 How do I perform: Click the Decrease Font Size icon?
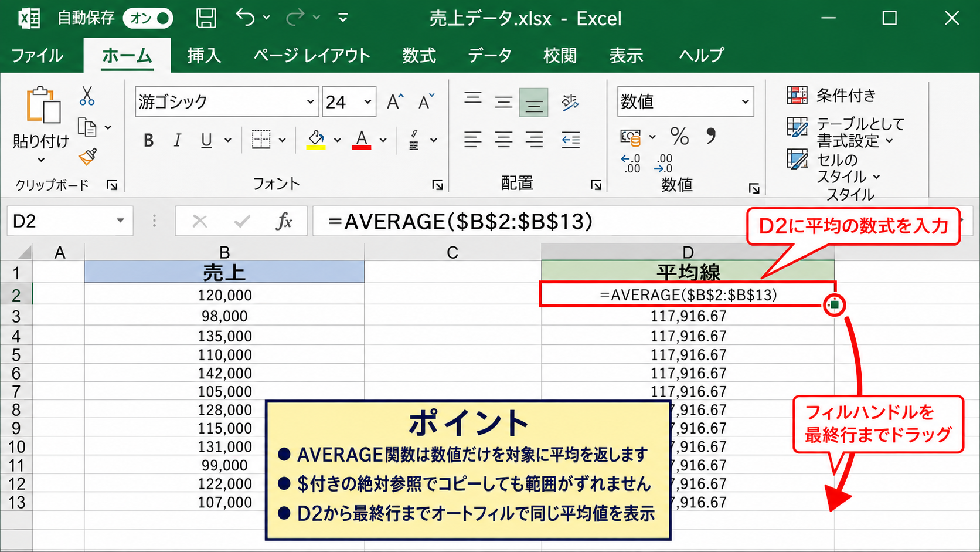426,101
